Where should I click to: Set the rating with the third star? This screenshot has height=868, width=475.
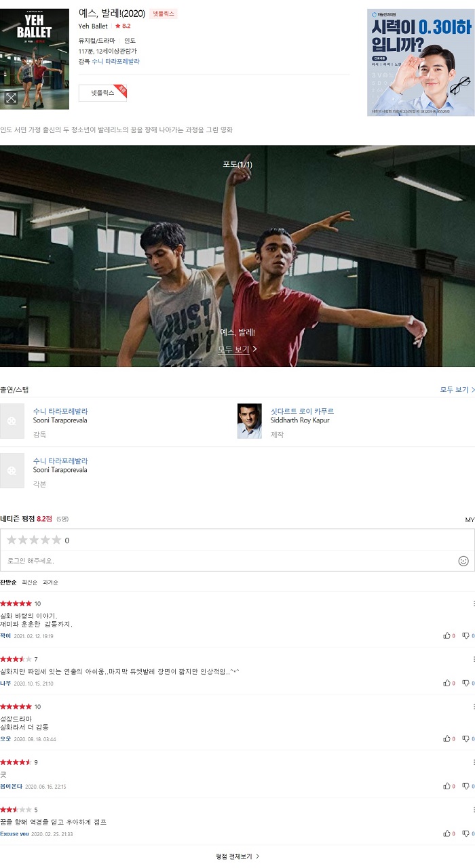(x=34, y=540)
